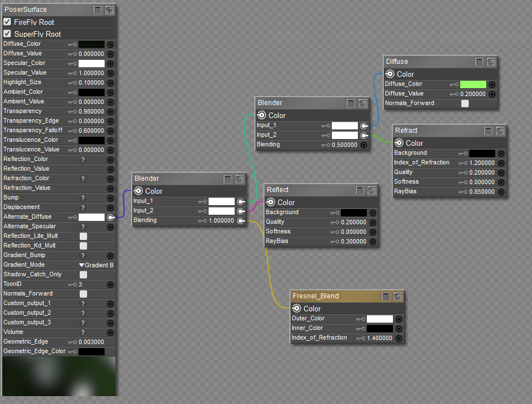Toggle Reflection_Lite_Mult checkbox

[83, 236]
